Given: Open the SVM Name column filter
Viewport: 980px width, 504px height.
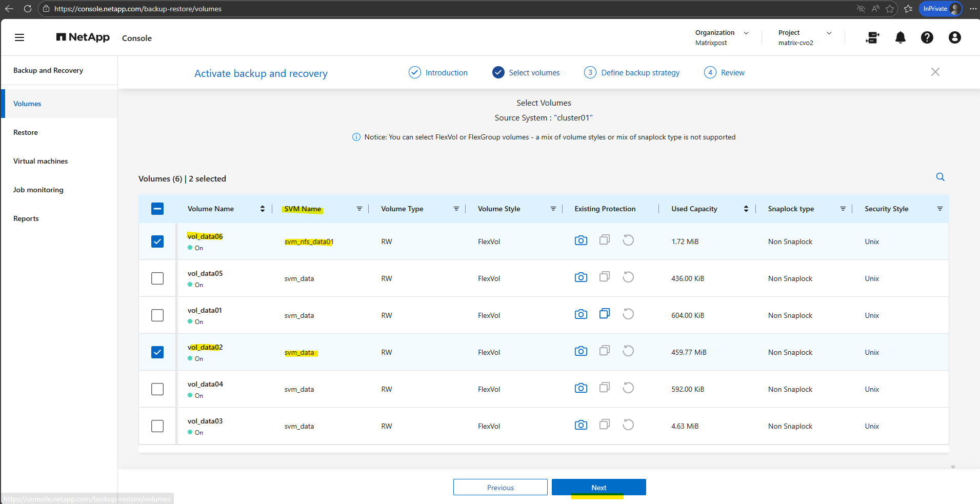Looking at the screenshot, I should tap(359, 209).
